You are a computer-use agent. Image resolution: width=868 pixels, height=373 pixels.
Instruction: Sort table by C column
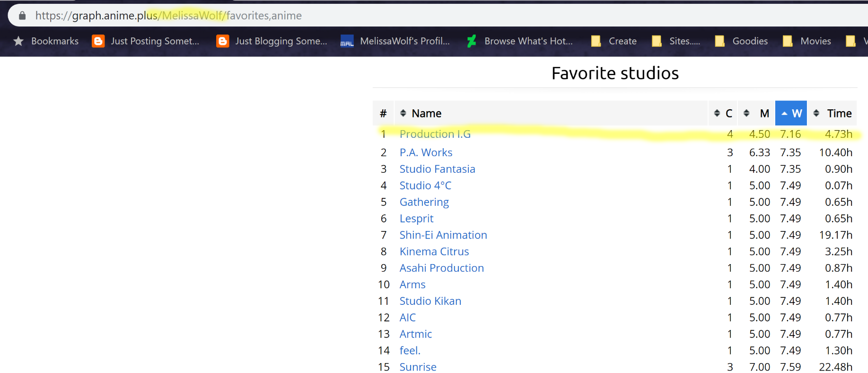point(723,113)
